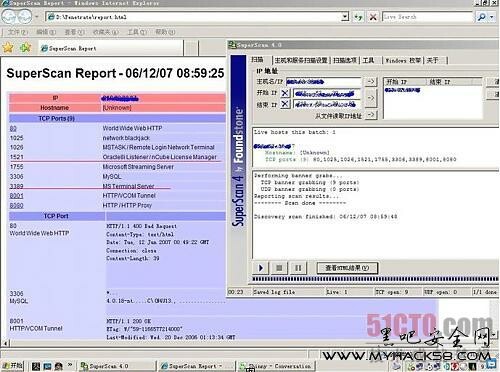Image resolution: width=500 pixels, height=372 pixels.
Task: Open Windows Start button in taskbar
Action: coord(12,366)
